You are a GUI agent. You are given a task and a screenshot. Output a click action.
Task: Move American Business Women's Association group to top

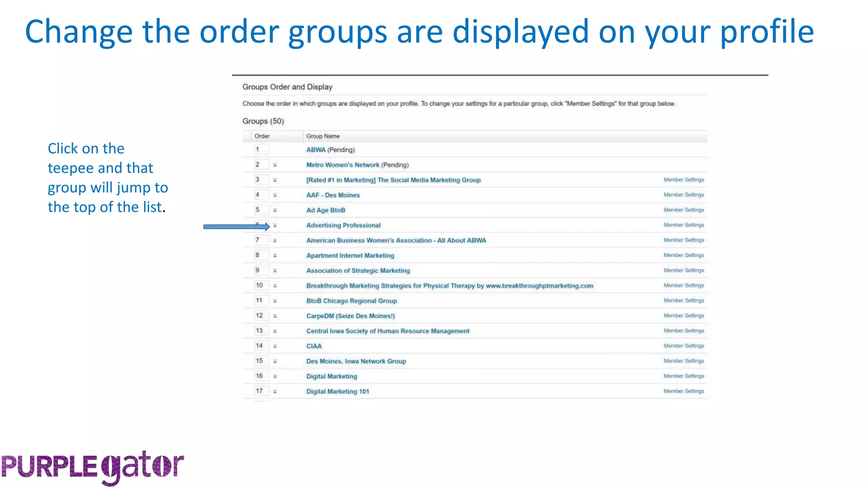point(275,241)
